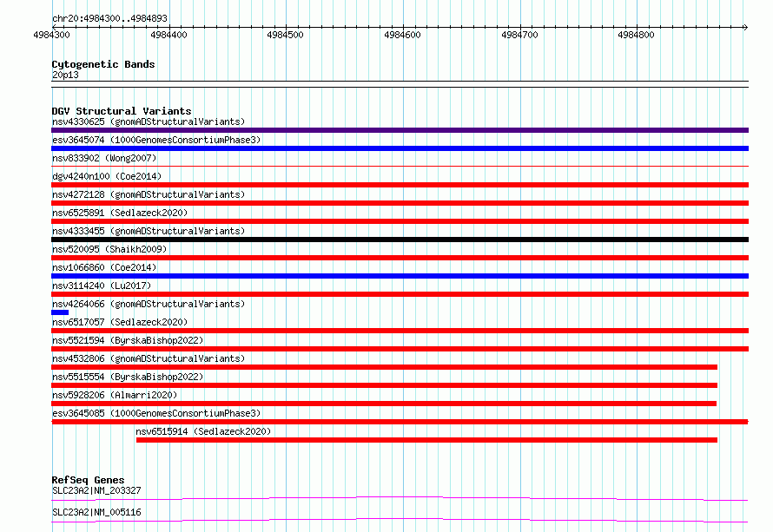This screenshot has width=773, height=532.
Task: Click the DGV Structural Variants track title
Action: click(x=122, y=111)
